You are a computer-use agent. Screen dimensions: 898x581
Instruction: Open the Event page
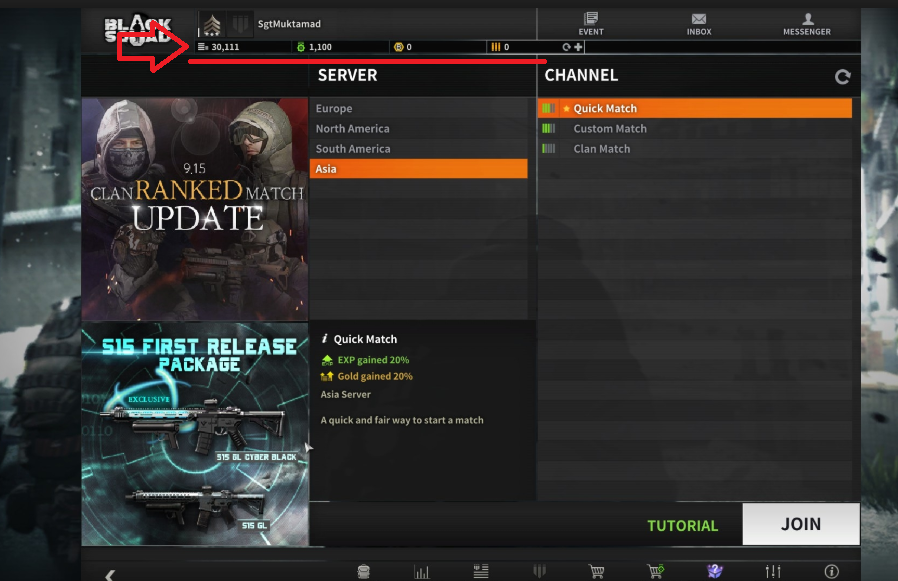[590, 24]
